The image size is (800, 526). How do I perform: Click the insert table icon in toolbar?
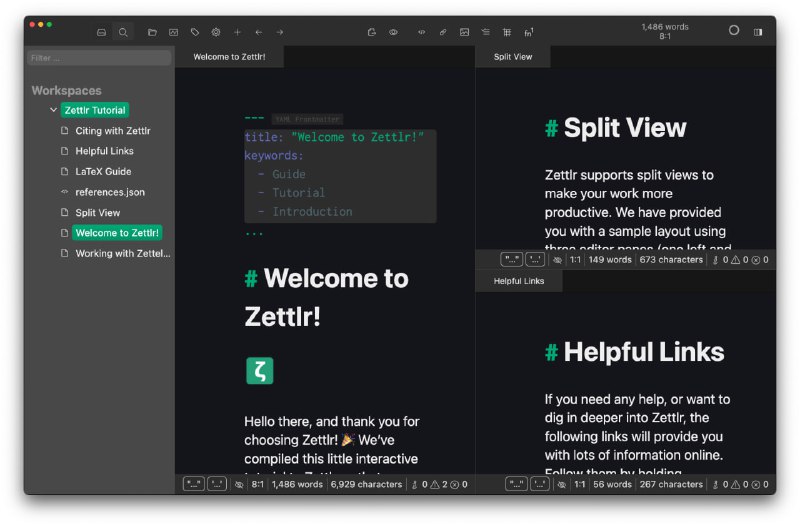point(507,32)
